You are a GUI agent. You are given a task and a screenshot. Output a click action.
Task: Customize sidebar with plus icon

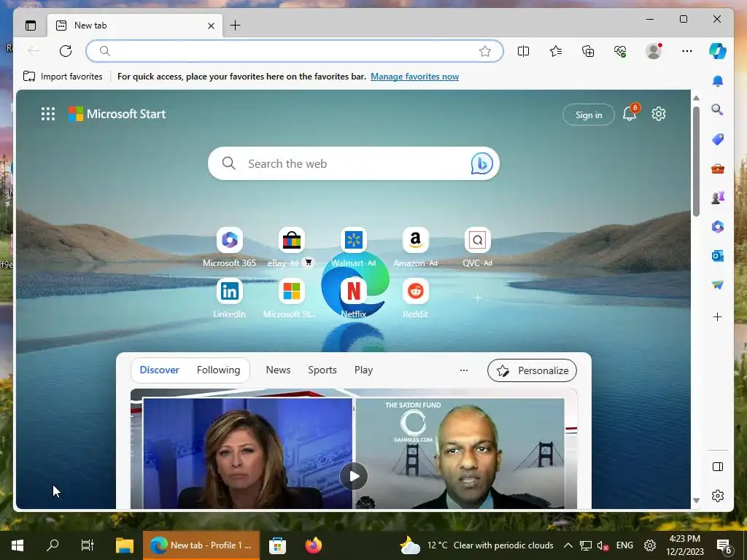pos(718,316)
